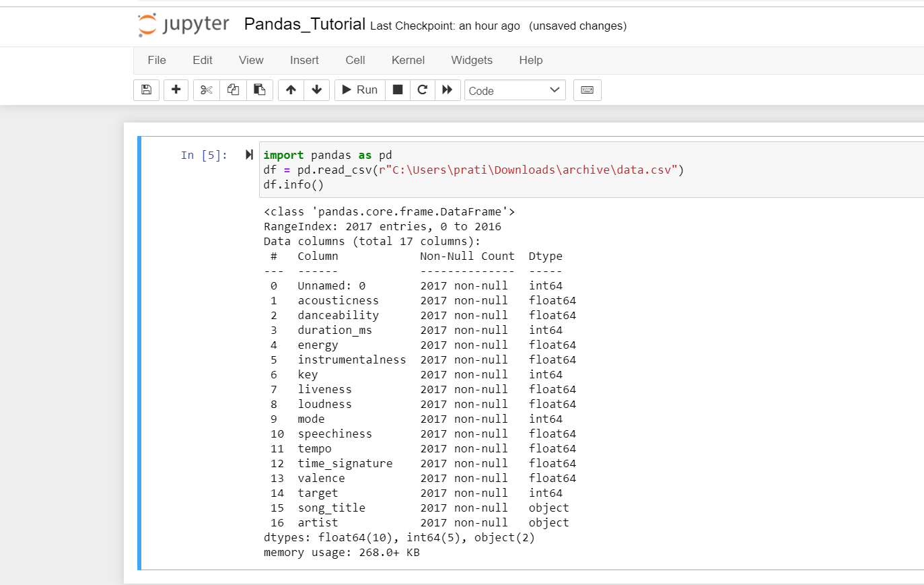924x585 pixels.
Task: Restart kernel and rerun all cells
Action: (x=448, y=90)
